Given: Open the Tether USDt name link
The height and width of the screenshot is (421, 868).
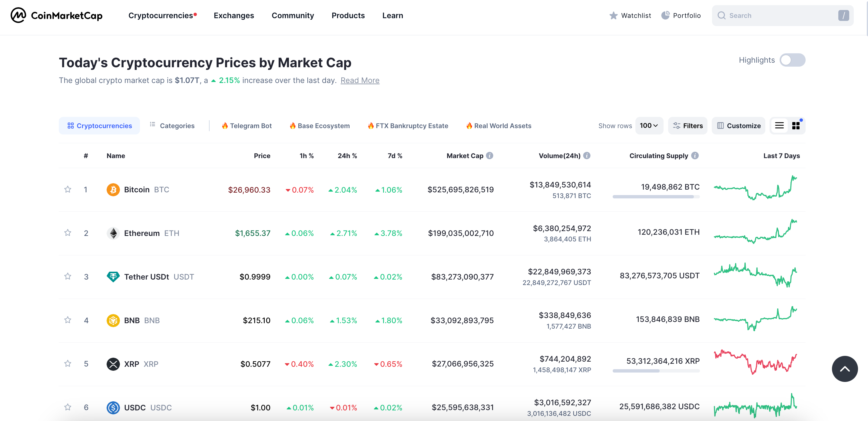Looking at the screenshot, I should pyautogui.click(x=146, y=277).
